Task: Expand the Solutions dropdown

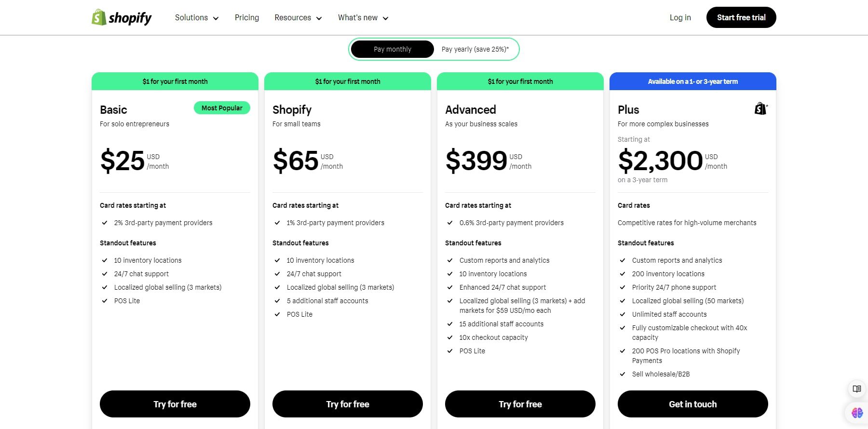Action: click(x=196, y=17)
